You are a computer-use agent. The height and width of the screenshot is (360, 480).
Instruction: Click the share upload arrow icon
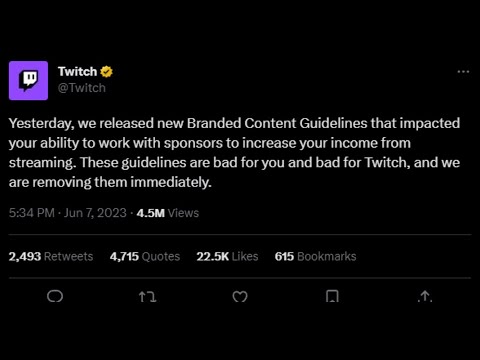pyautogui.click(x=425, y=296)
